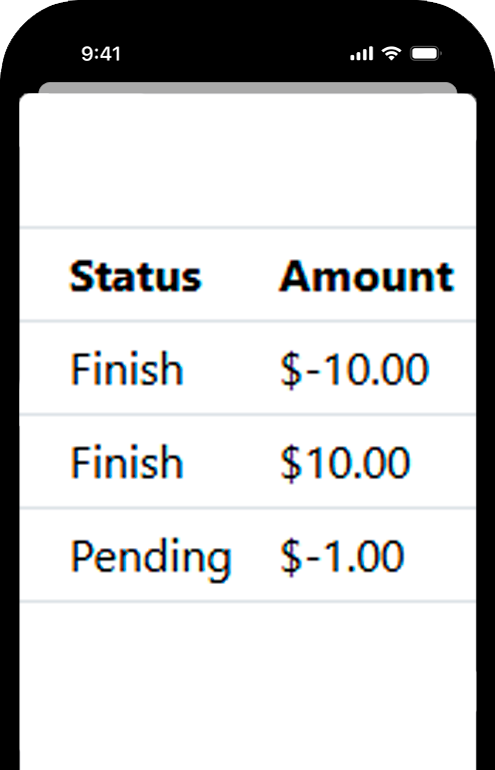Screen dimensions: 495x770
Task: Select the $10.00 amount cell
Action: point(345,462)
